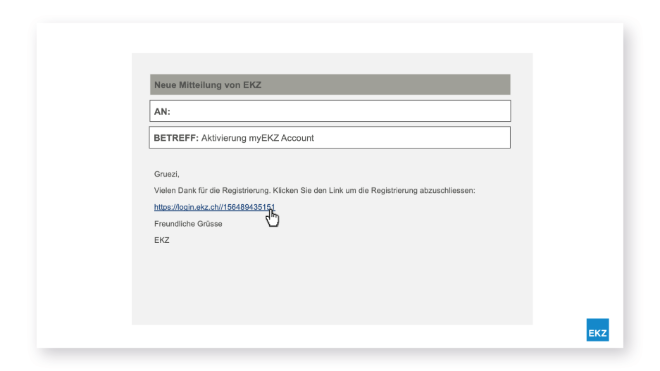Click the empty space right of 'AN:'

click(x=340, y=111)
